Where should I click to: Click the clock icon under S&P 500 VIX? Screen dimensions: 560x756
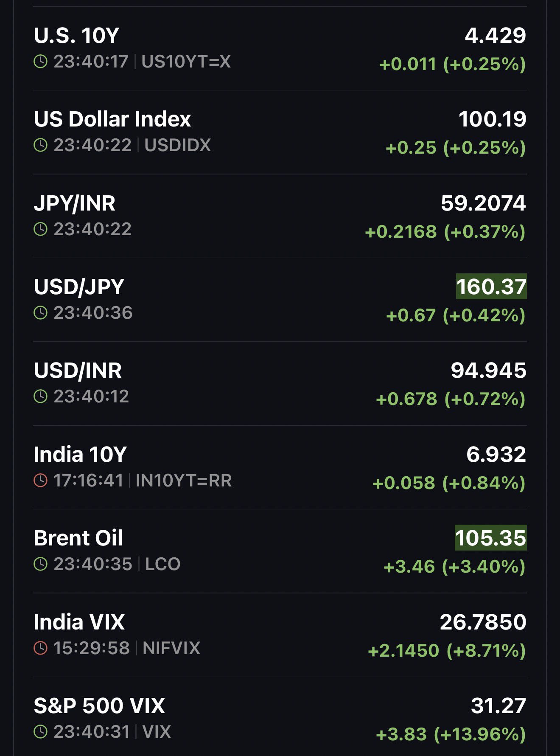click(x=40, y=732)
